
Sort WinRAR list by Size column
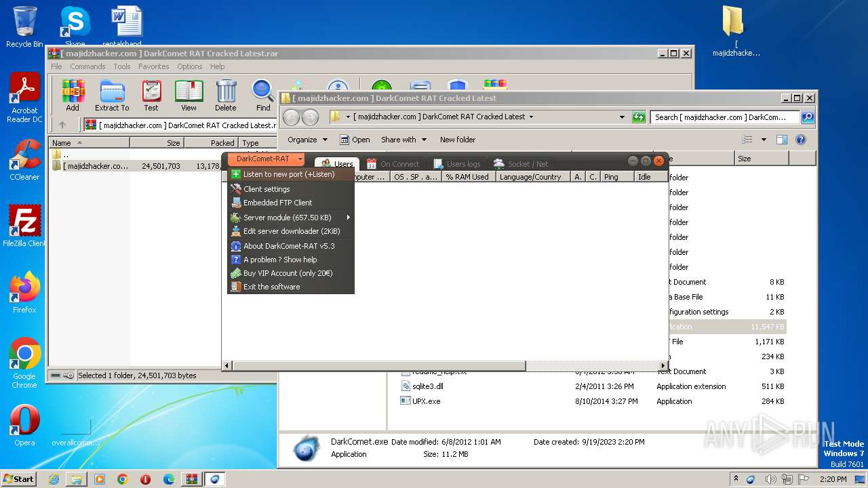157,143
